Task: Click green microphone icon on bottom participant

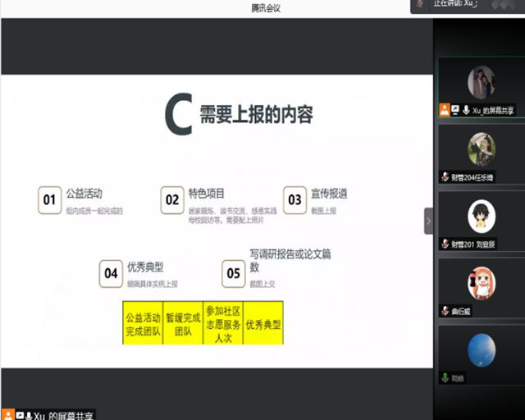Action: tap(445, 378)
